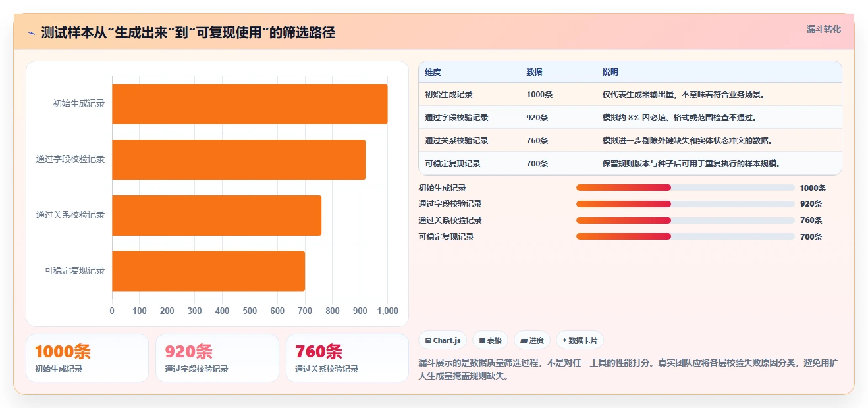The width and height of the screenshot is (868, 408).
Task: Click the 通过关系校验记录 cell in the table
Action: tap(456, 141)
